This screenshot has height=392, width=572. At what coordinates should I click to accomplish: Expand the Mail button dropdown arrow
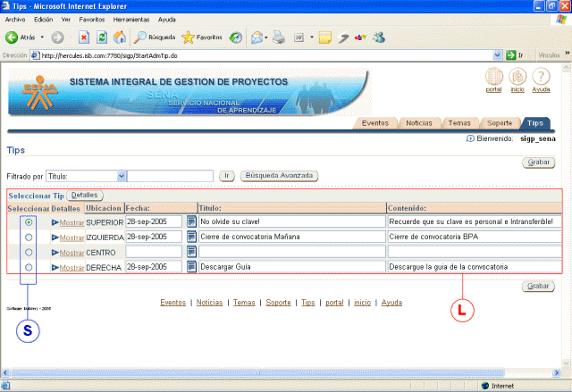(x=266, y=38)
